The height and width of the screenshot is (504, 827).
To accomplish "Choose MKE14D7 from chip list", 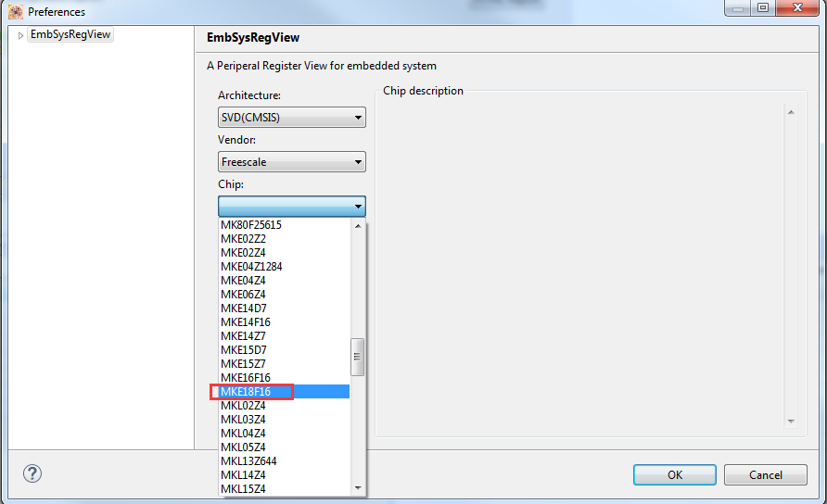I will tap(285, 309).
